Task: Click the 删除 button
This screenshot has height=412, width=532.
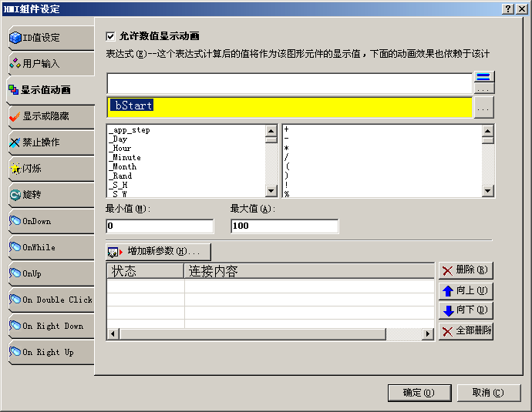Action: [466, 270]
